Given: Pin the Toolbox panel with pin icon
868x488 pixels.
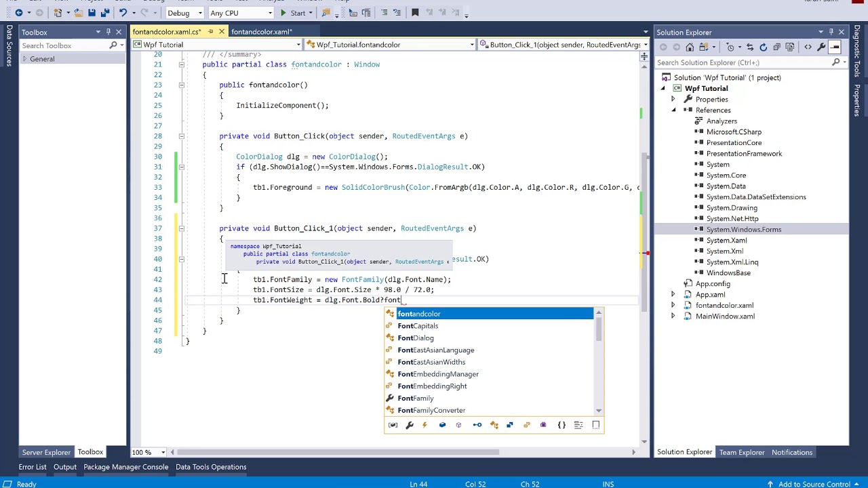Looking at the screenshot, I should point(108,32).
